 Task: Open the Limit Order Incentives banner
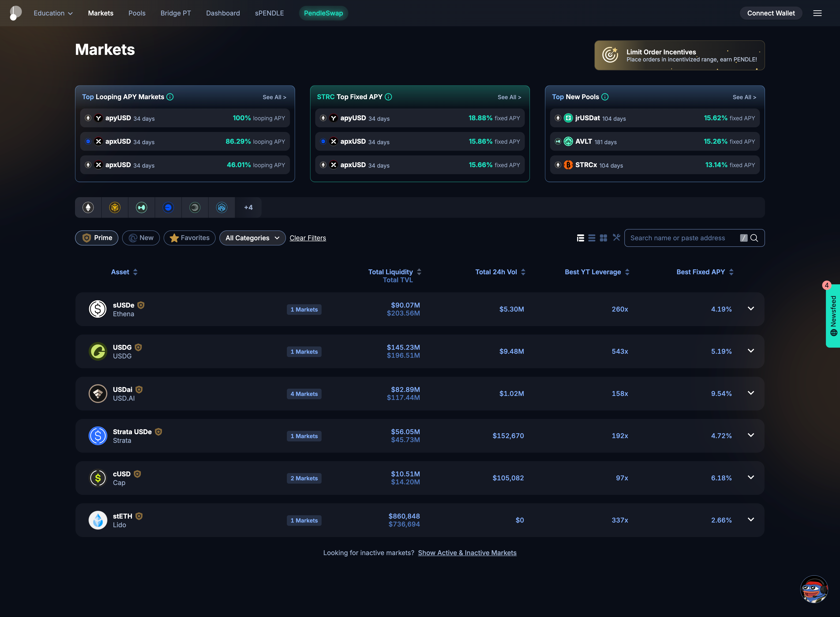click(679, 55)
